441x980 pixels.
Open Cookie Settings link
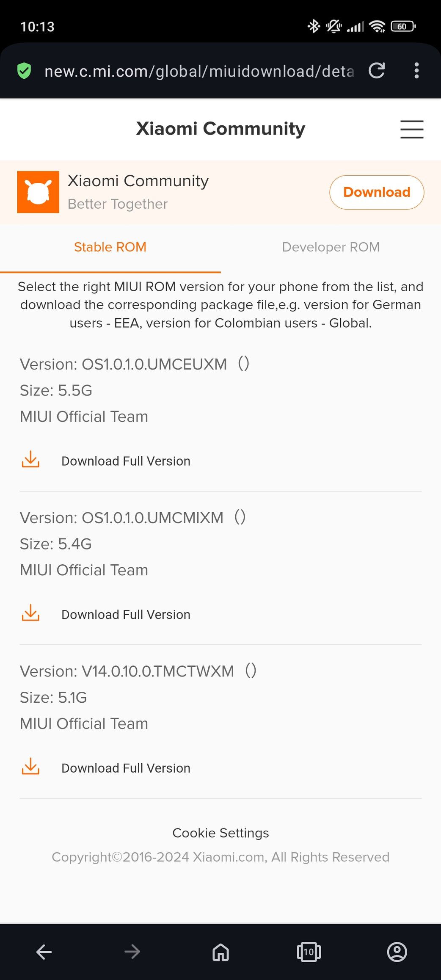pyautogui.click(x=220, y=833)
